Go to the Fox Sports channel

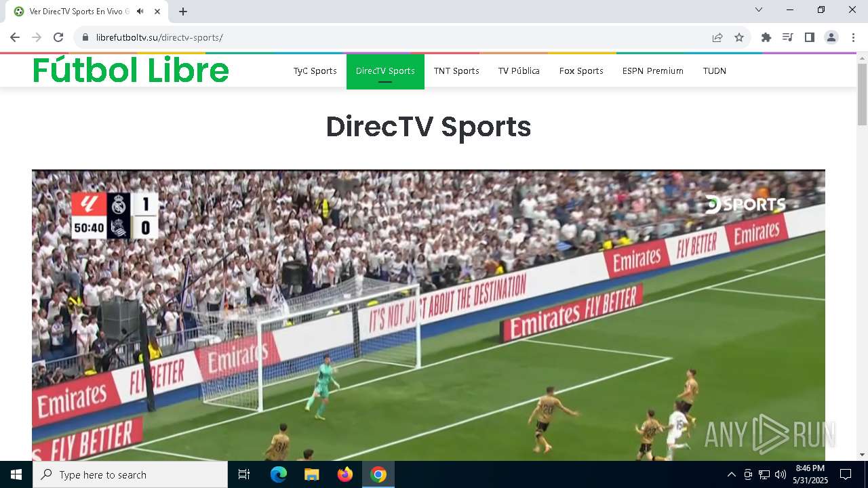pos(581,70)
